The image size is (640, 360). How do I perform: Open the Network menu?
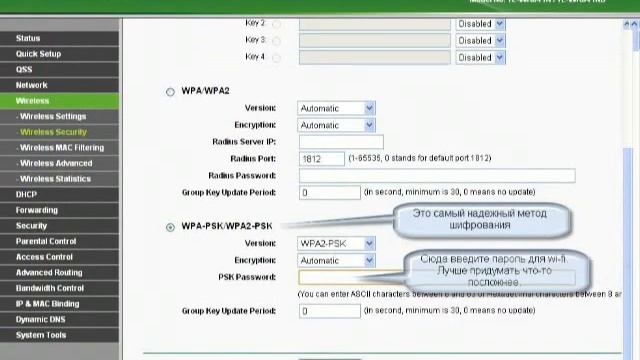tap(60, 85)
